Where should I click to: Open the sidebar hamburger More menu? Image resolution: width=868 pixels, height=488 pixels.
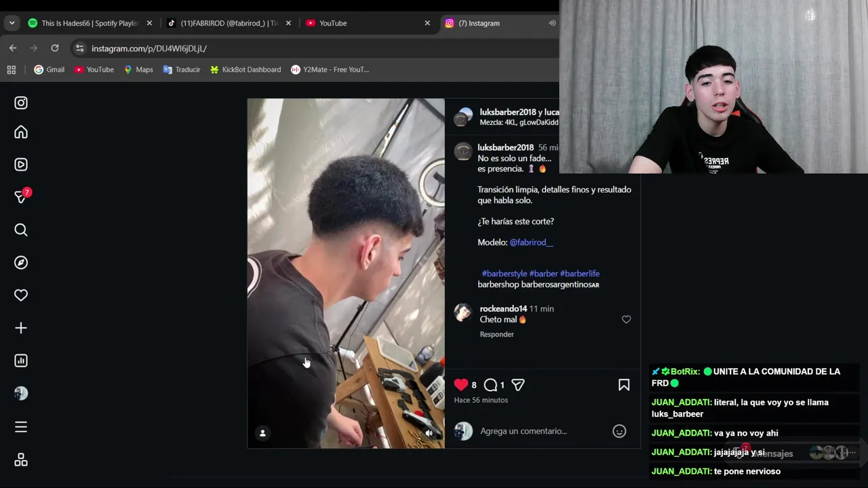(x=21, y=427)
